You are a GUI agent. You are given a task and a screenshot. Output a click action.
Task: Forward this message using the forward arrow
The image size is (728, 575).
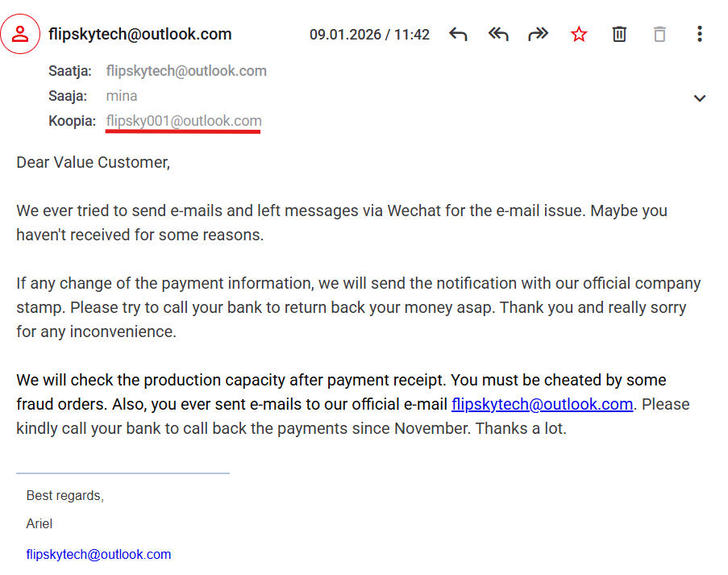pos(538,34)
